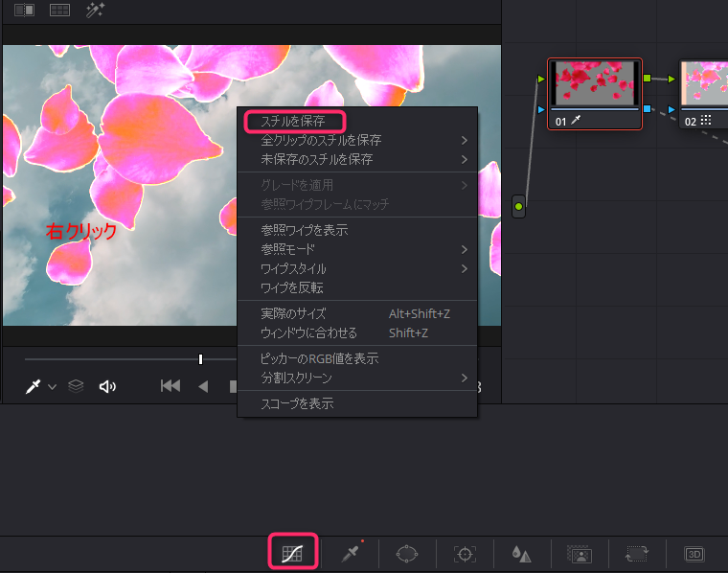Select node 01 thumbnail
Image resolution: width=728 pixels, height=573 pixels.
click(594, 83)
